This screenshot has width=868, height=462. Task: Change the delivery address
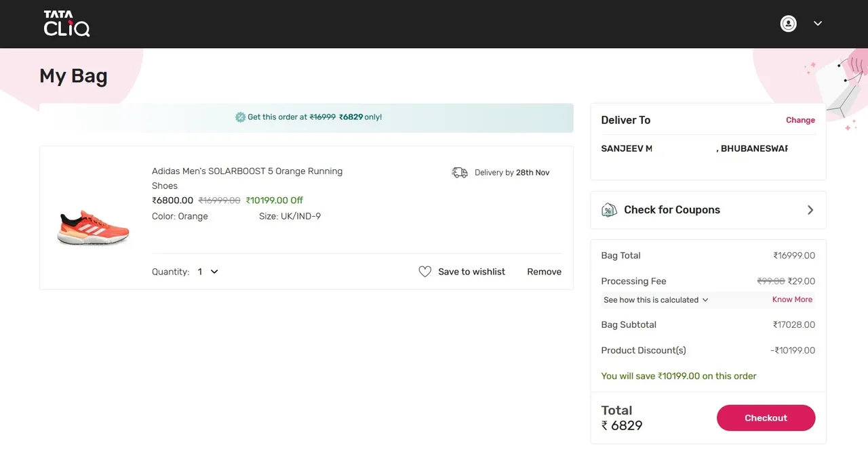(x=800, y=120)
